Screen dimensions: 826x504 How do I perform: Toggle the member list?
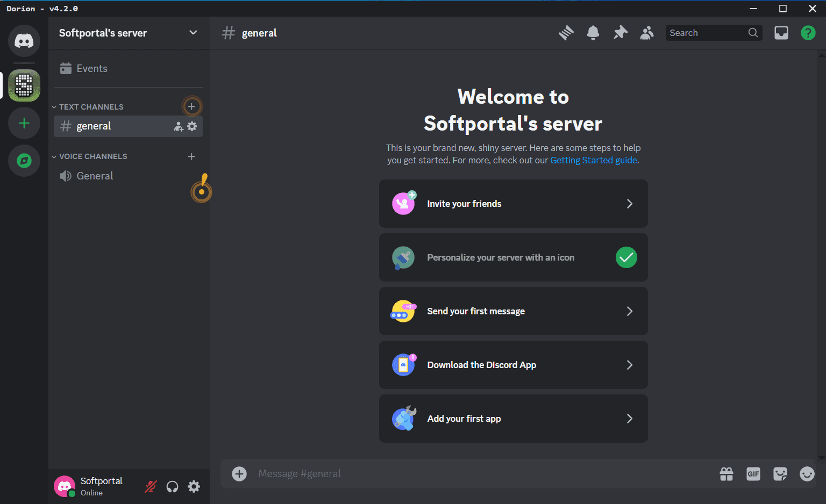[x=647, y=33]
